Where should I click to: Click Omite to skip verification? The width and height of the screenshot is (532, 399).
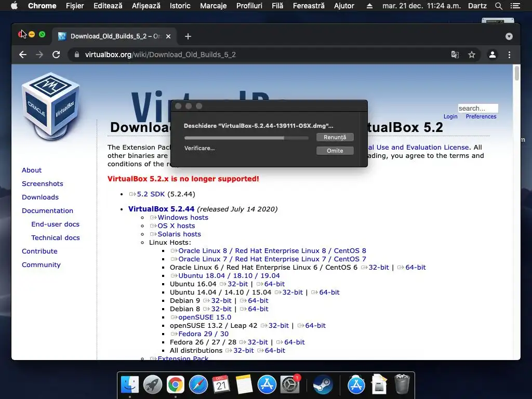[335, 151]
